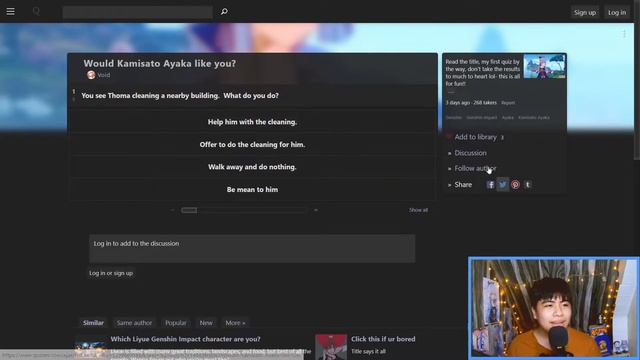This screenshot has height=360, width=640.
Task: Switch to the Popular tab
Action: click(x=176, y=323)
